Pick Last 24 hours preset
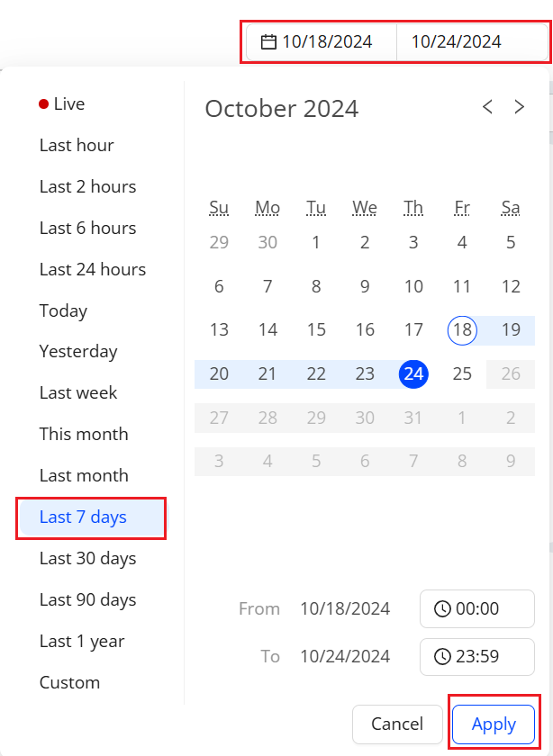This screenshot has height=756, width=553. pyautogui.click(x=93, y=269)
